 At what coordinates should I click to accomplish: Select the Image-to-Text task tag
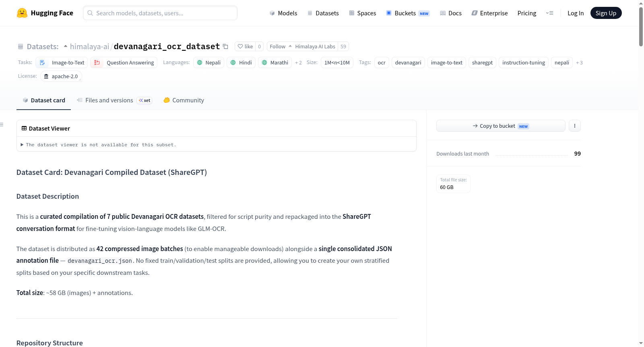point(62,62)
